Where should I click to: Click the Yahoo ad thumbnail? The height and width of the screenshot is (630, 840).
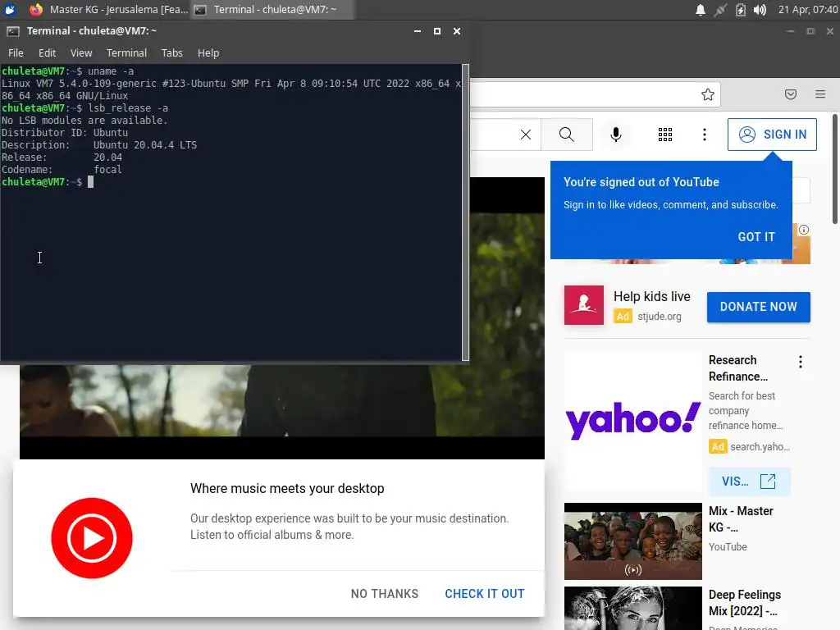632,421
